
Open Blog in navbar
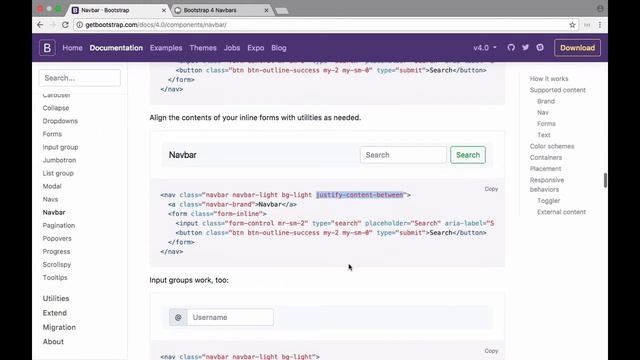tap(279, 48)
